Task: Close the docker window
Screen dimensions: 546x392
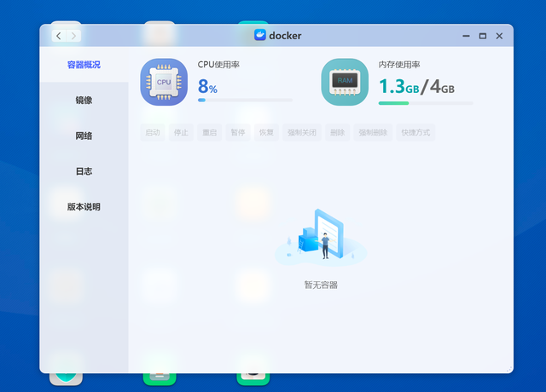Action: [x=499, y=36]
